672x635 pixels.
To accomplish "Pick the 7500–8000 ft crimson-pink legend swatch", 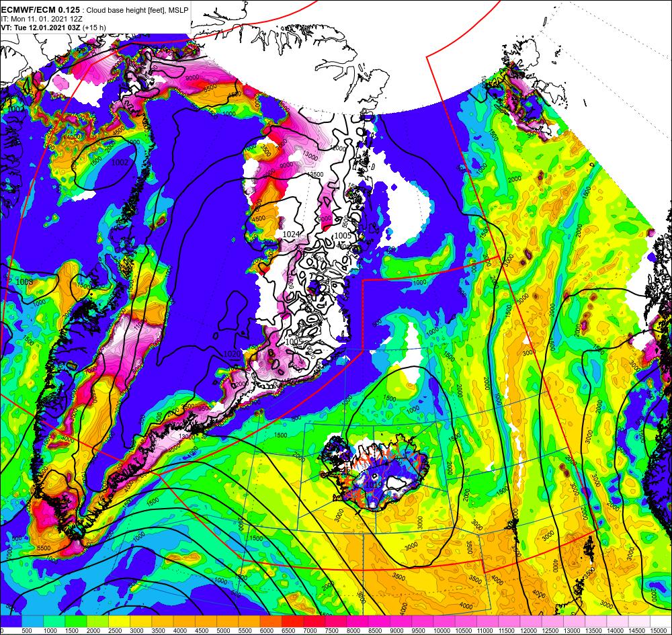I will 335,621.
